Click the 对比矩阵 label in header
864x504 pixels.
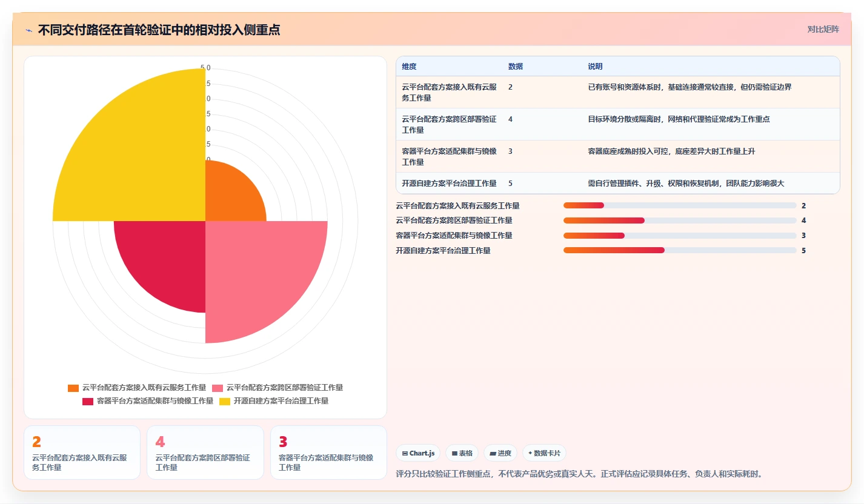[823, 29]
